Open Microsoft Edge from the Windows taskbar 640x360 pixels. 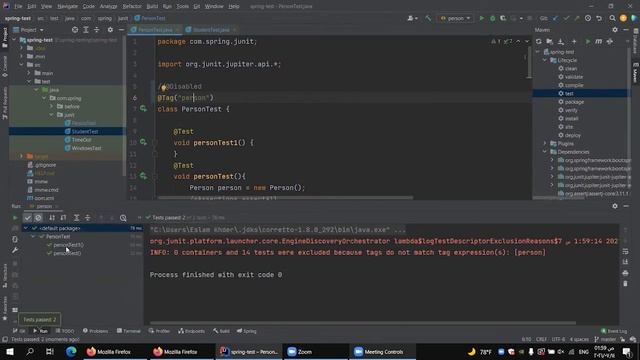click(x=71, y=352)
